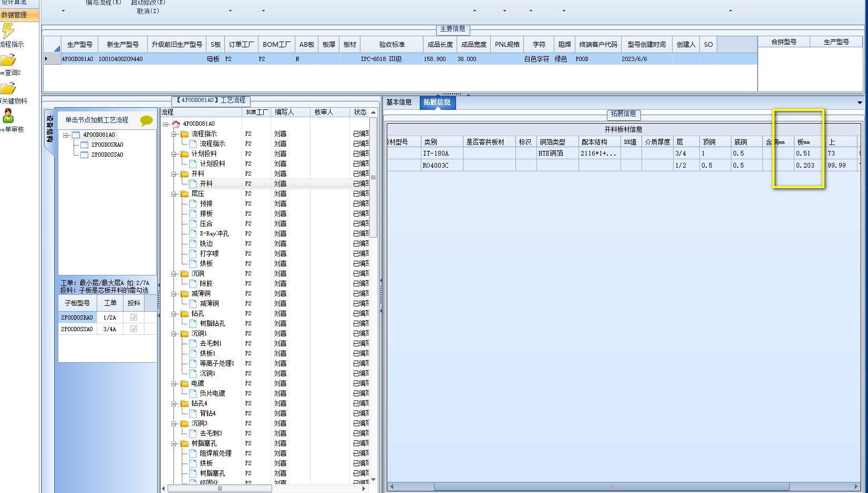Click the 开料板材信息 grid horizontal scrollbar

[x=612, y=487]
